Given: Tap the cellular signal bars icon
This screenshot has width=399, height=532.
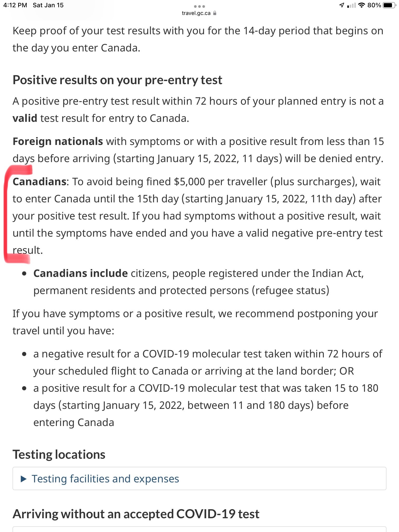Looking at the screenshot, I should click(351, 5).
